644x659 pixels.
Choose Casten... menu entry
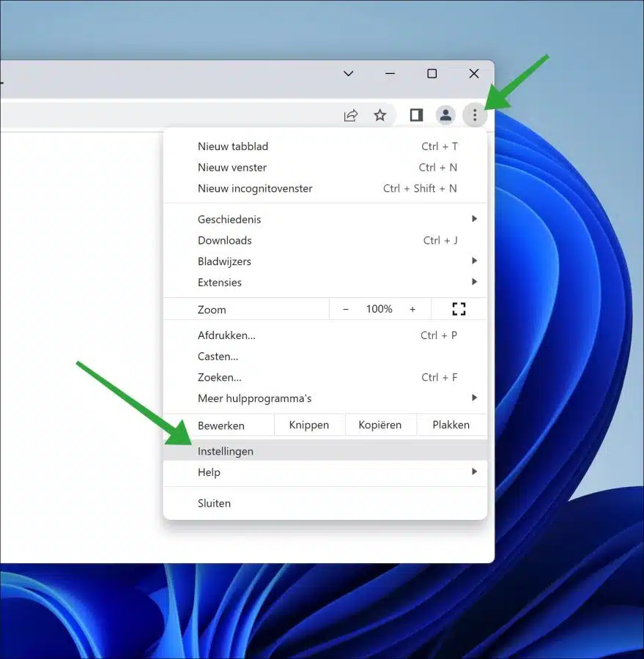(325, 357)
